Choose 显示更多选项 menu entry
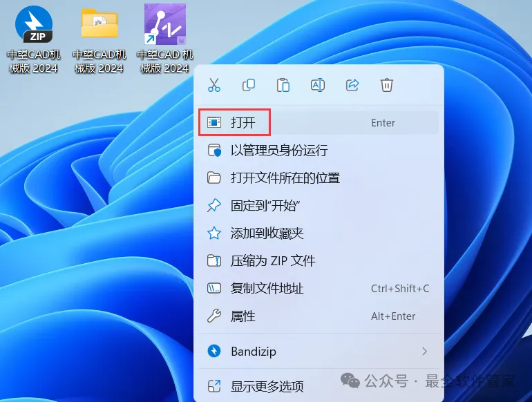 (318, 386)
